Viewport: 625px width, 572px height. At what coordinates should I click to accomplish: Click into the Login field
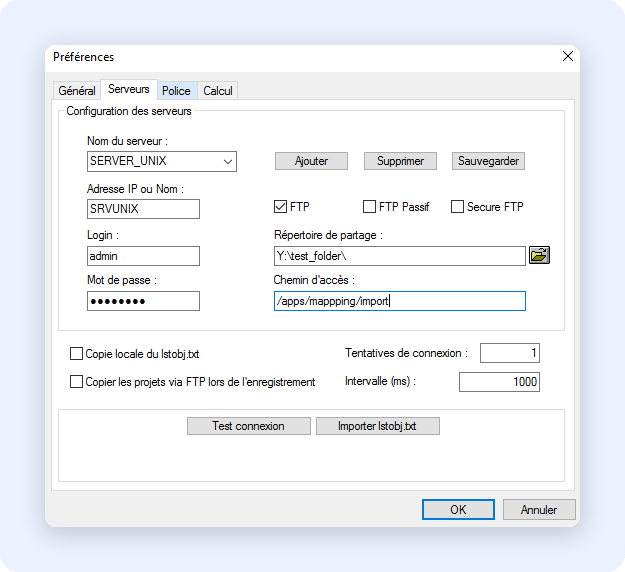coord(143,256)
